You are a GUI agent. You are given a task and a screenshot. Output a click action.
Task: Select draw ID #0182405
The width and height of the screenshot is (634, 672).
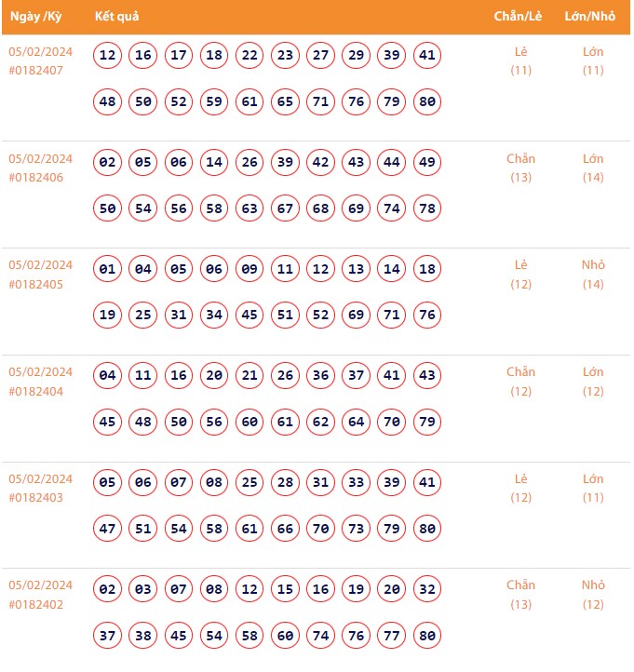point(35,285)
